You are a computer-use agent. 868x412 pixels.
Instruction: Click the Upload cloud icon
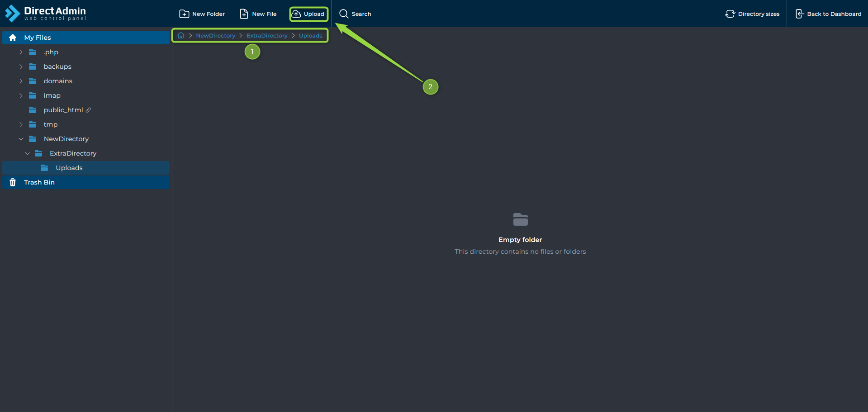pyautogui.click(x=296, y=14)
